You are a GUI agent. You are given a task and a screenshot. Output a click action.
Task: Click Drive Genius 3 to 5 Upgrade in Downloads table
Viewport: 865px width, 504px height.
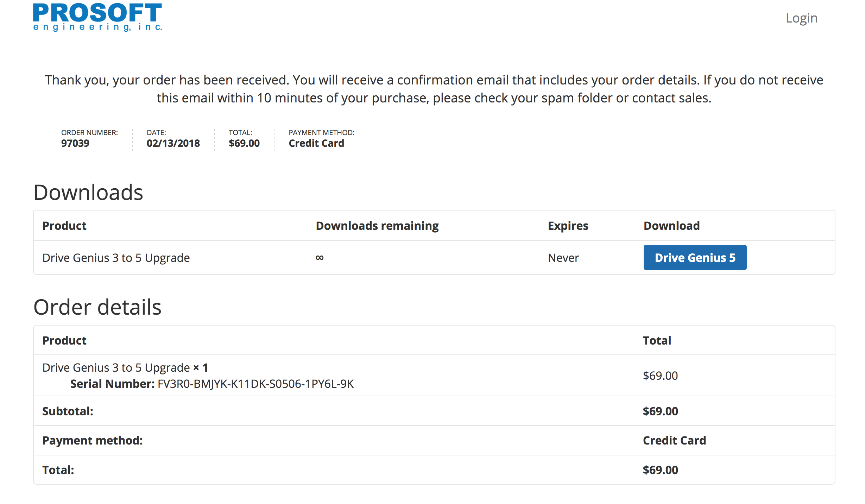[116, 258]
